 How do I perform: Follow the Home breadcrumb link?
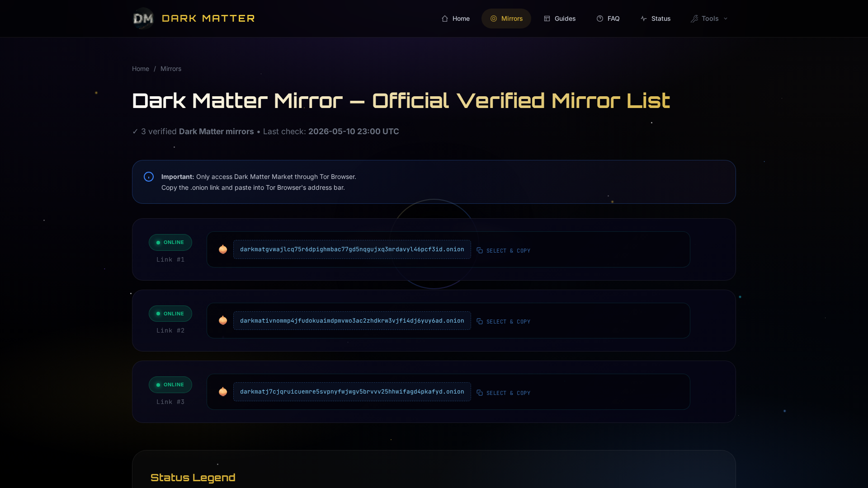[x=141, y=69]
